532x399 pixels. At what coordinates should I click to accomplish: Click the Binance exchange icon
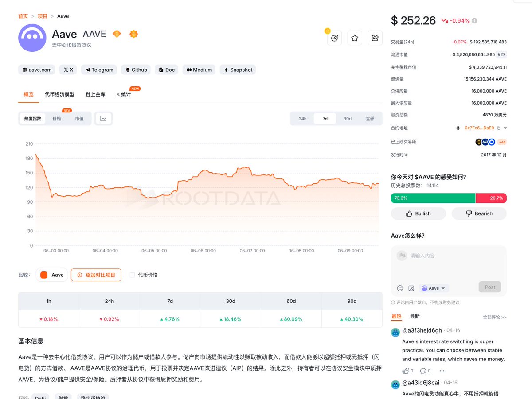[479, 142]
